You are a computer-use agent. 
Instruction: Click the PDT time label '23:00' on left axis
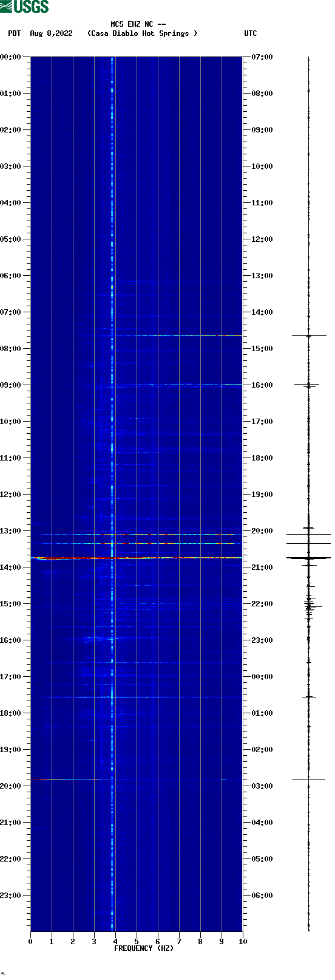[x=11, y=896]
